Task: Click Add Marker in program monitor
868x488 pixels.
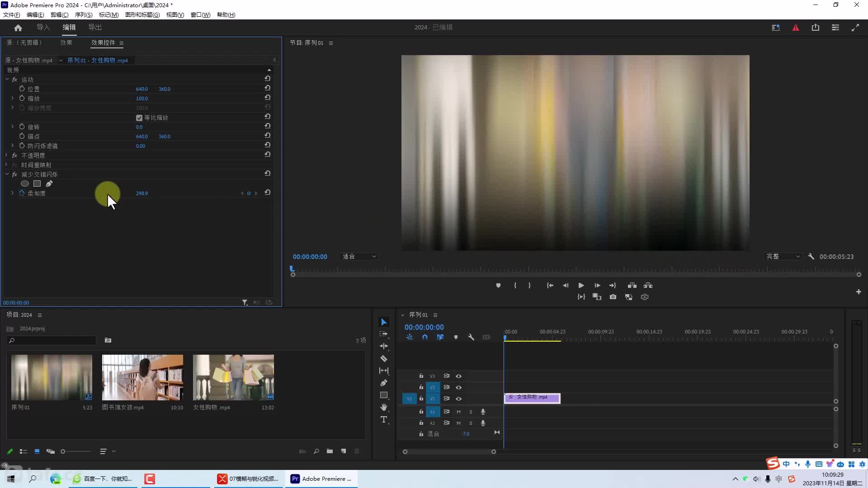Action: coord(498,286)
